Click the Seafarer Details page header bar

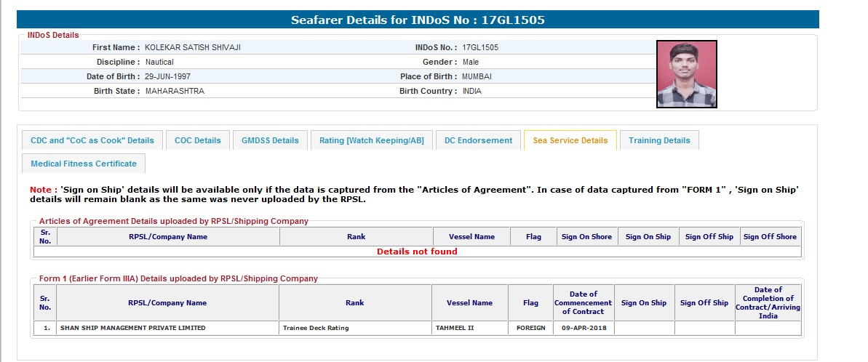click(x=417, y=20)
